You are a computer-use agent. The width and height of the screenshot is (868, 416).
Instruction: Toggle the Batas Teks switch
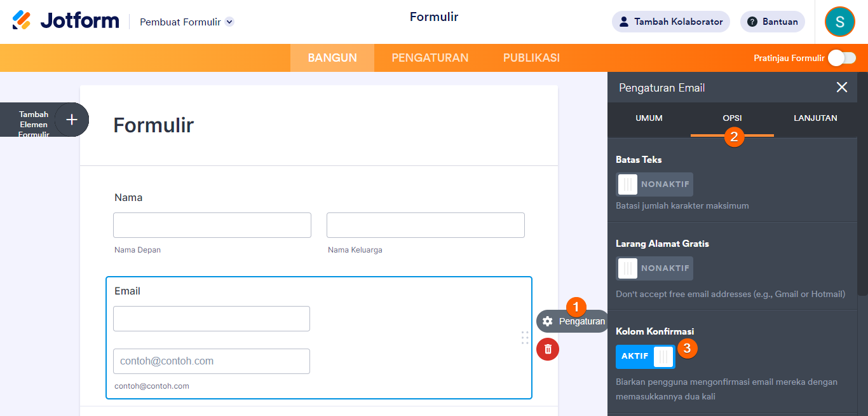click(654, 184)
